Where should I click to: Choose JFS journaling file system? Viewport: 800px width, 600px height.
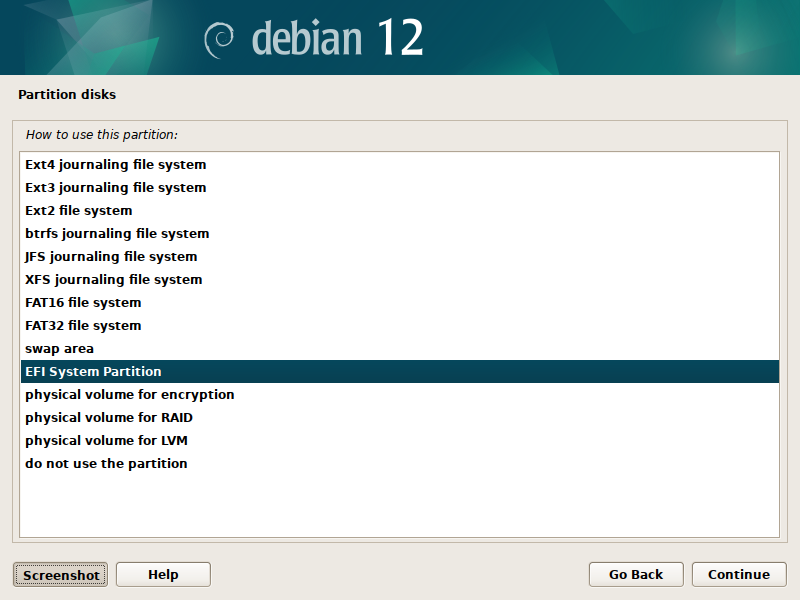click(399, 257)
